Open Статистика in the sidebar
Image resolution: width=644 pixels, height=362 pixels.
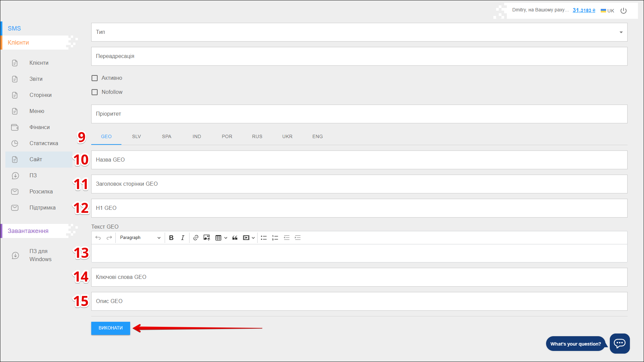tap(44, 143)
